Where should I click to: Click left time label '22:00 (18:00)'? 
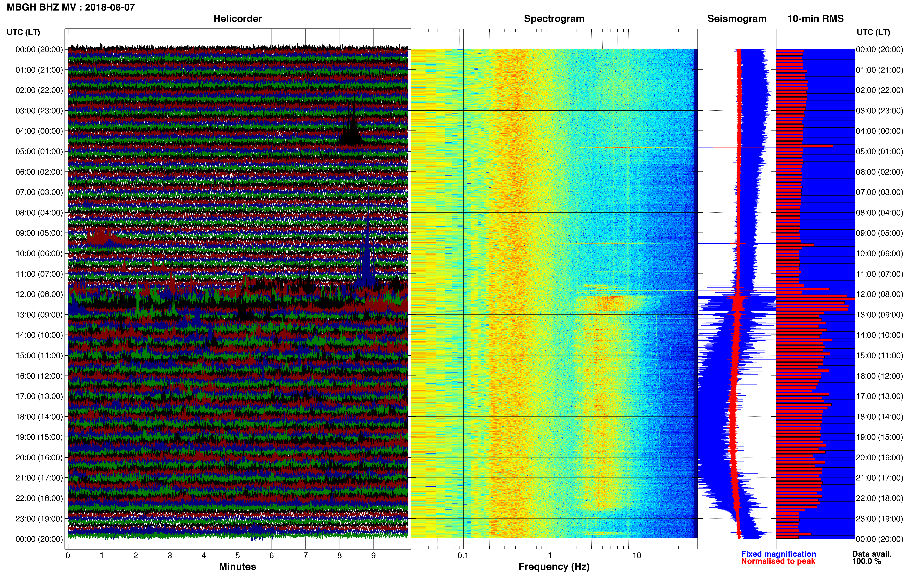point(39,498)
